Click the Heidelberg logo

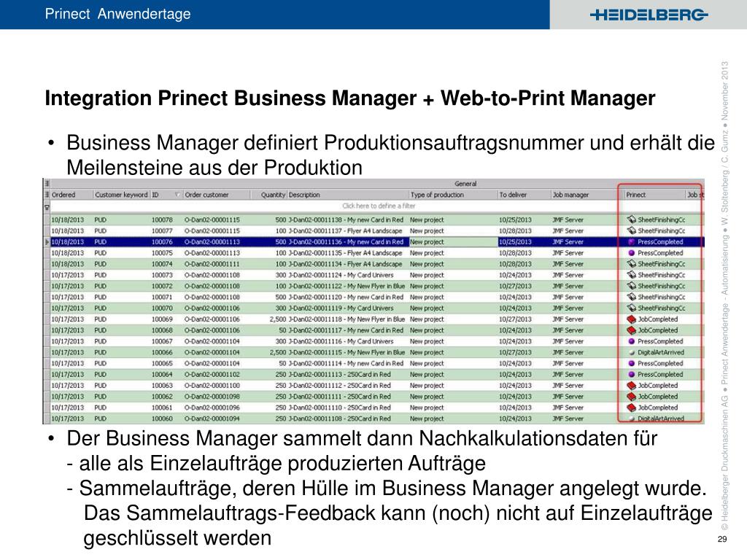[x=649, y=15]
